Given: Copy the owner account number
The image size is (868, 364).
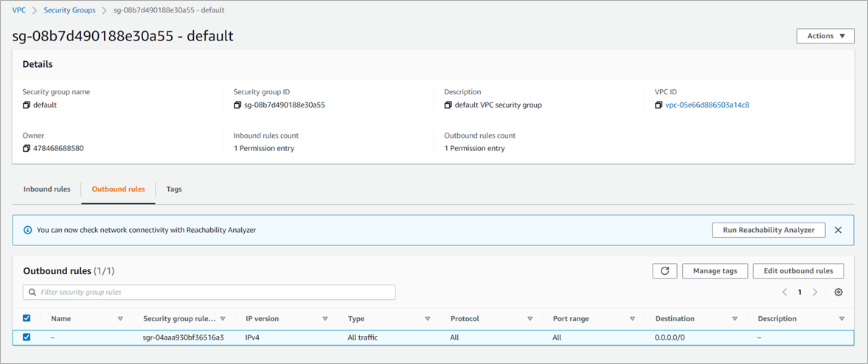Looking at the screenshot, I should 27,149.
